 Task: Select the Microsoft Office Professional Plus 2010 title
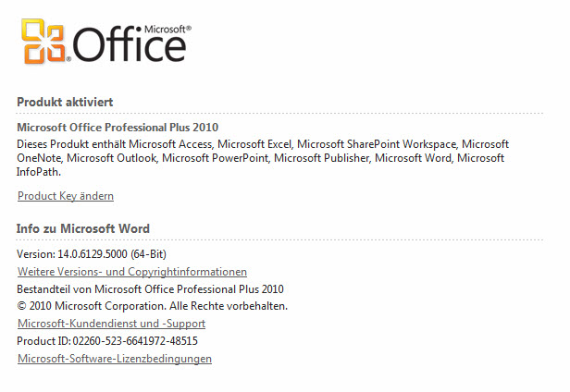[x=118, y=128]
